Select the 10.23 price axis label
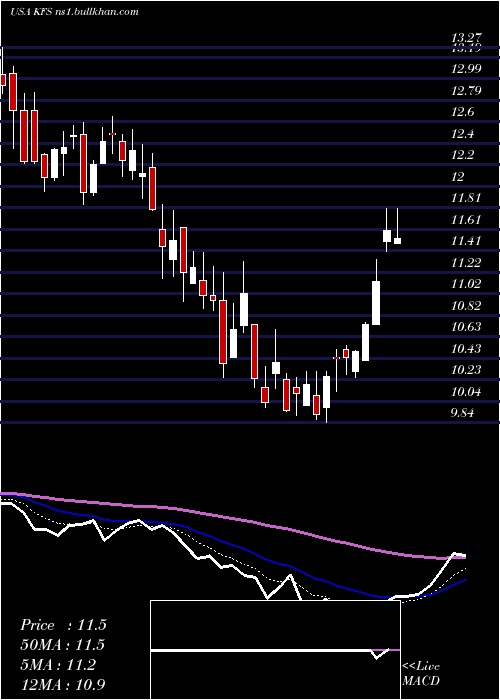The height and width of the screenshot is (700, 500). click(466, 370)
